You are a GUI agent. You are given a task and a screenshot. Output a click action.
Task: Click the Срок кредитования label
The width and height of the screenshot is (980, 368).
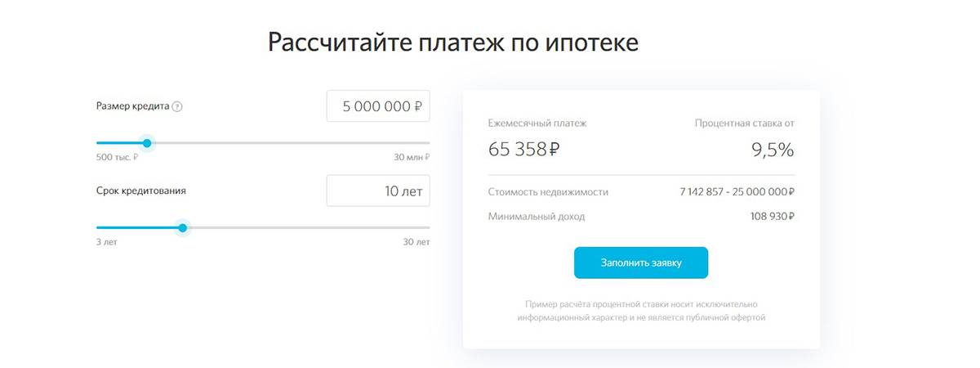click(x=141, y=191)
